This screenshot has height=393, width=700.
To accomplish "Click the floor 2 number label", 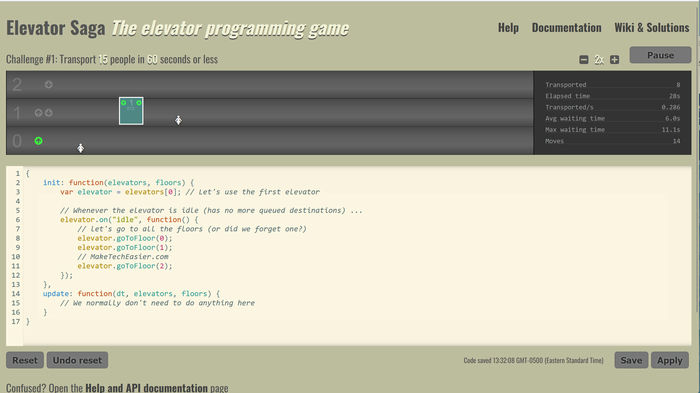I will click(x=17, y=84).
